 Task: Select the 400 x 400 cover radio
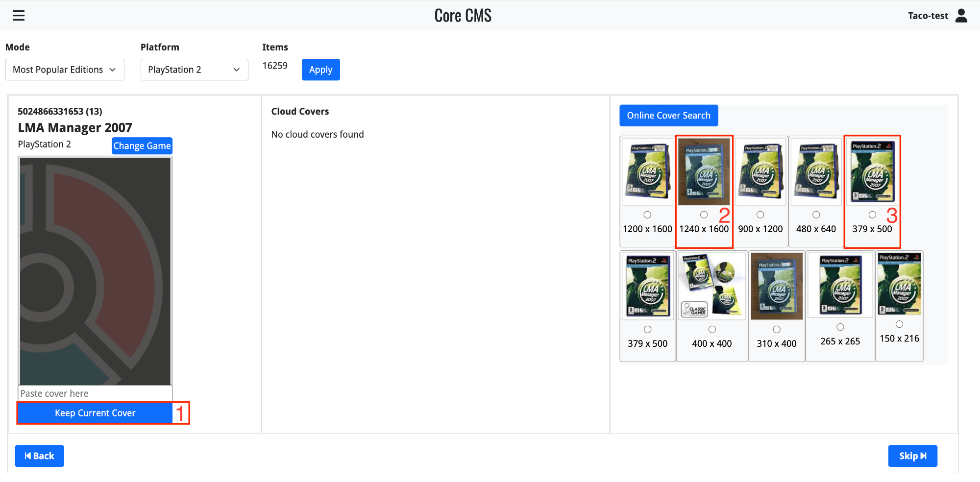pyautogui.click(x=712, y=329)
